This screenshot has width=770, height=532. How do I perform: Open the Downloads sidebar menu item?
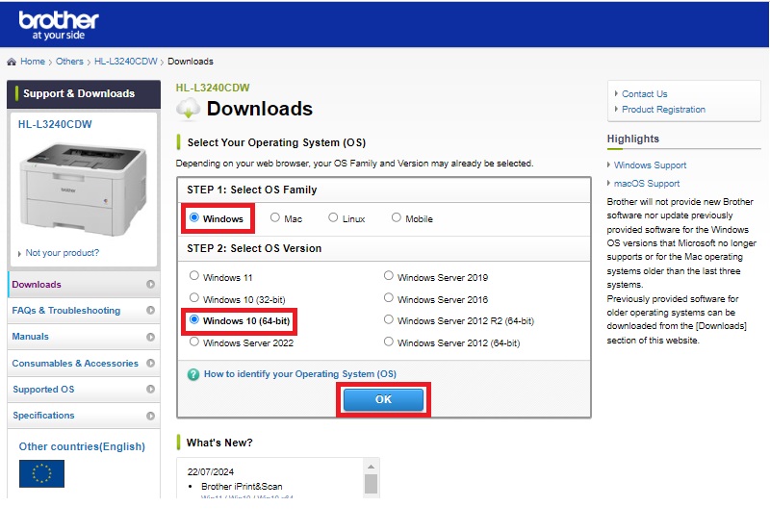tap(37, 285)
